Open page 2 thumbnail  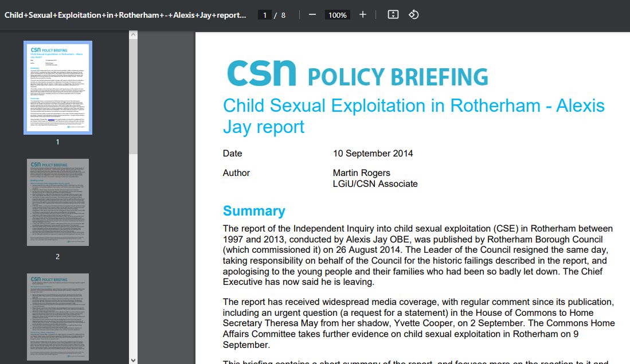[58, 202]
